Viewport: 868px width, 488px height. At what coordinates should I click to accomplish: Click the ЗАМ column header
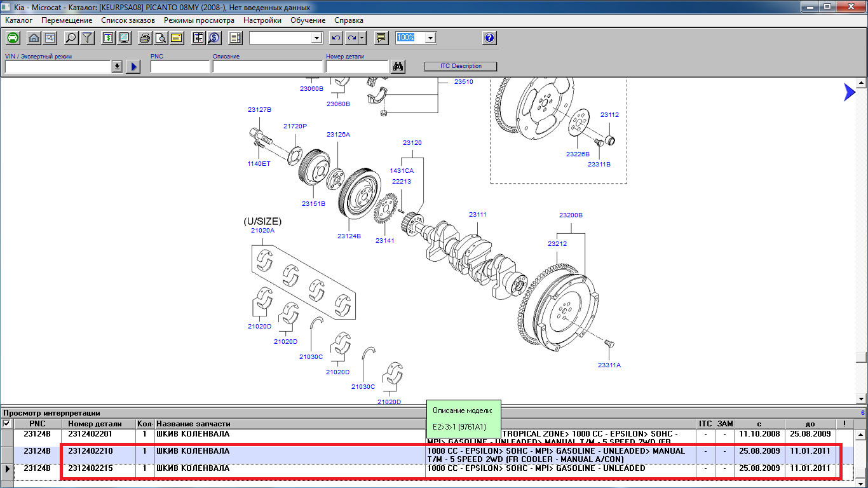click(724, 424)
